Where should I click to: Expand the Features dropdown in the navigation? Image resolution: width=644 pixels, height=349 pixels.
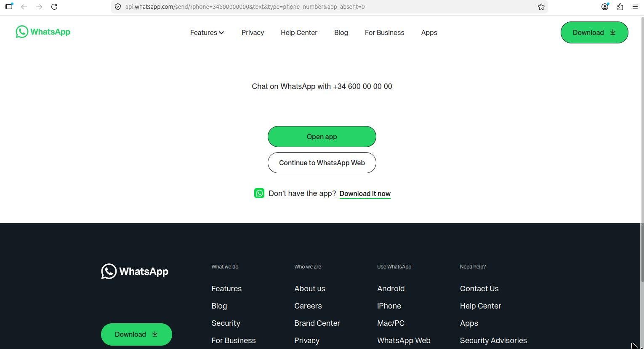207,32
